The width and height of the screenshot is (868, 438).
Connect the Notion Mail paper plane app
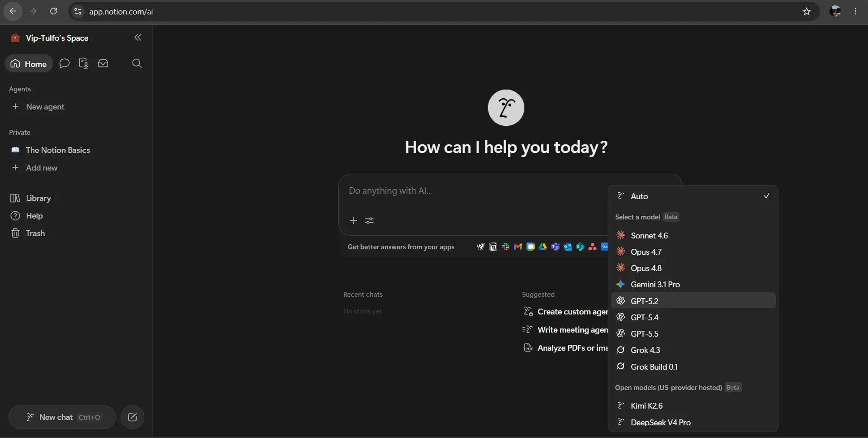point(481,247)
